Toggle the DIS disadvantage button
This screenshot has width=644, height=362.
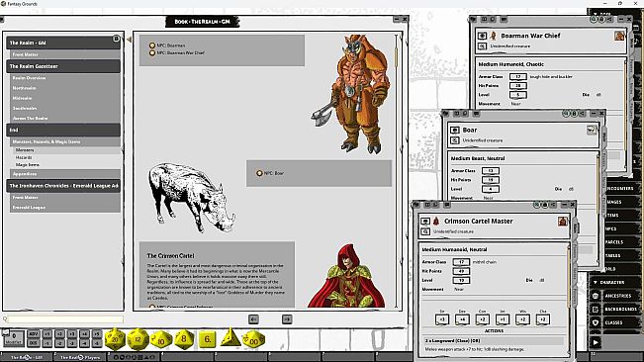[34, 342]
